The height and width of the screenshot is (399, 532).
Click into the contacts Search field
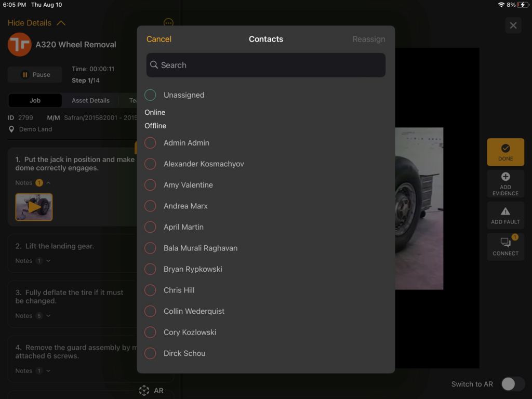[x=265, y=65]
